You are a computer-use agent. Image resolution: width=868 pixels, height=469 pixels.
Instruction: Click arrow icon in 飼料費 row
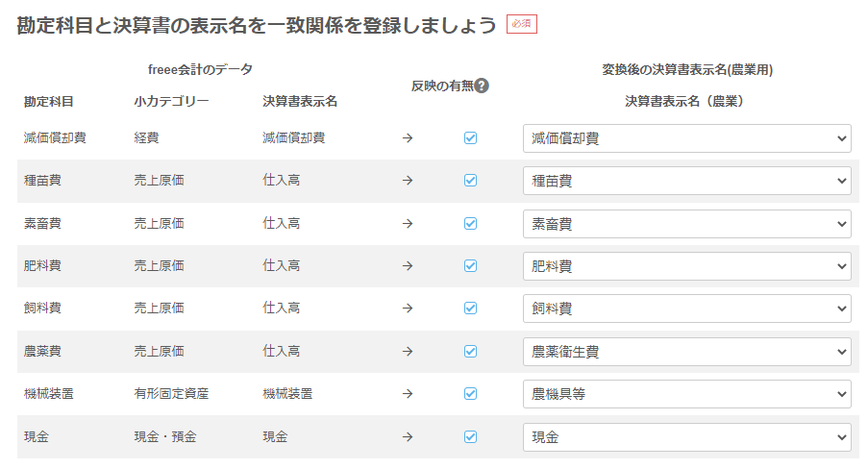click(x=408, y=308)
